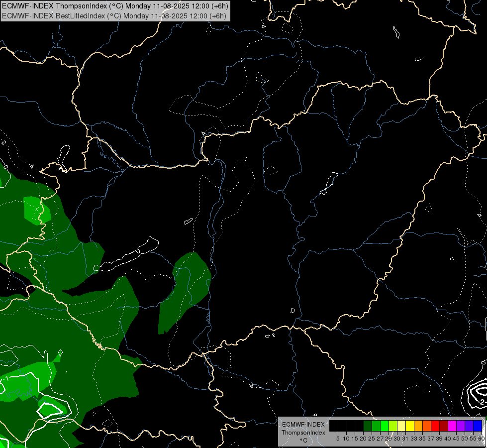The height and width of the screenshot is (448, 487).
Task: Click the dark red 39–40 legend swatch
Action: 444,426
